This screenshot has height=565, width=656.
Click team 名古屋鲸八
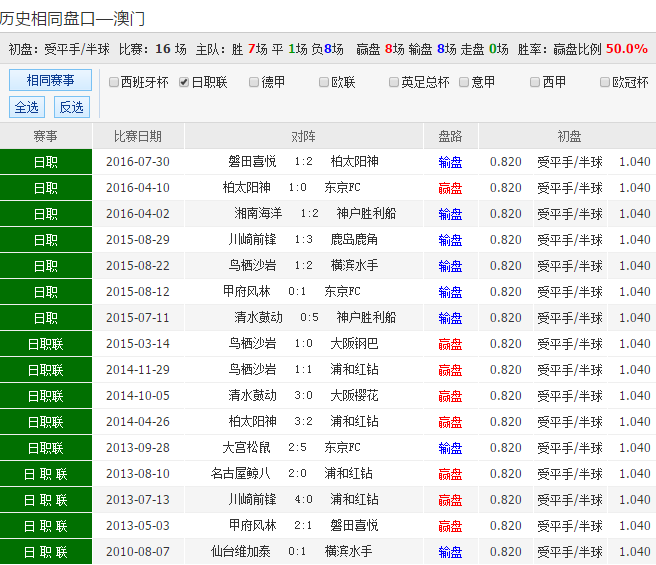click(241, 473)
